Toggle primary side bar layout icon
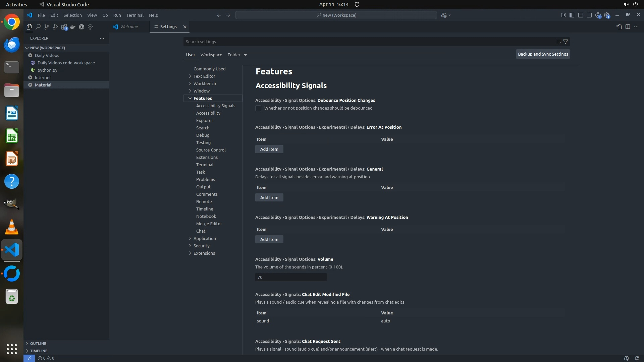The image size is (644, 362). (572, 15)
